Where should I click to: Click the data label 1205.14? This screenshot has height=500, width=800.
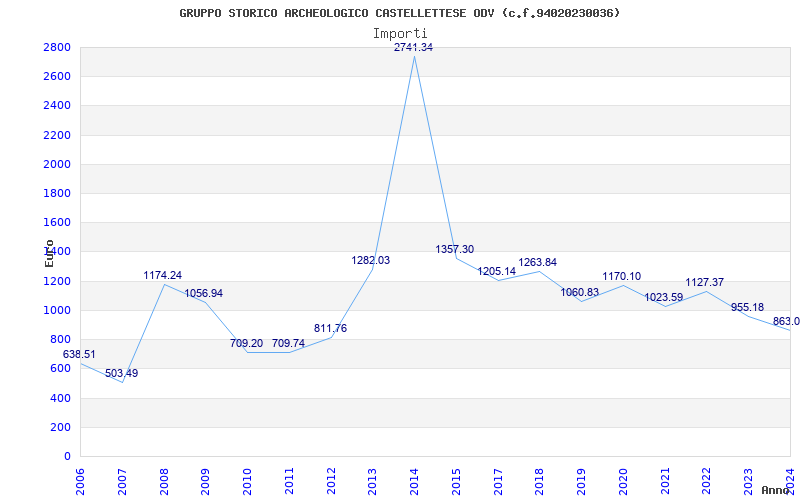tap(496, 271)
